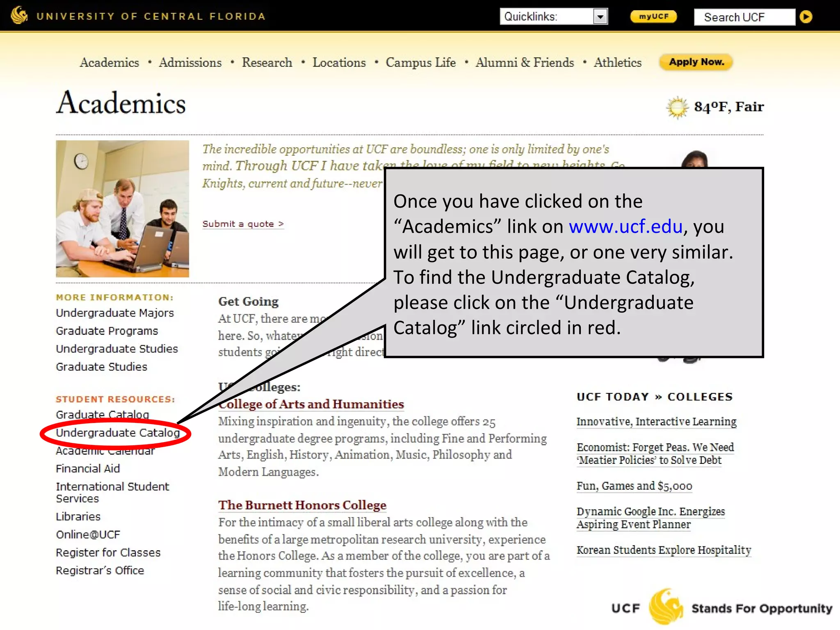Open Innovative, Interactive Learning article
The image size is (840, 630).
pos(657,422)
